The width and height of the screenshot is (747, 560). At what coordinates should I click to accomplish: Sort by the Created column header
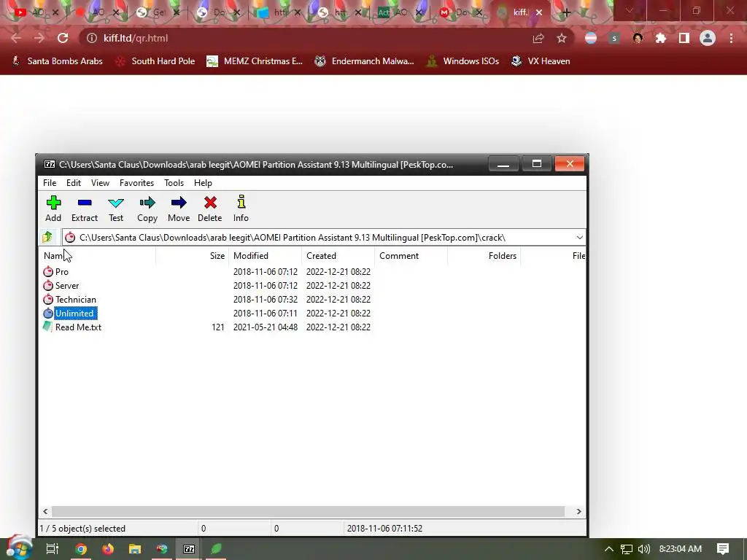(x=338, y=256)
